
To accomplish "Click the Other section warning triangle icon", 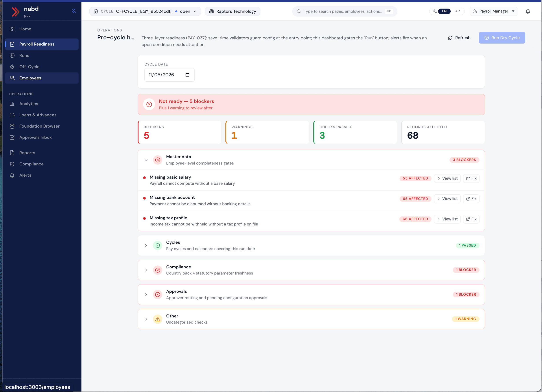I will 158,319.
